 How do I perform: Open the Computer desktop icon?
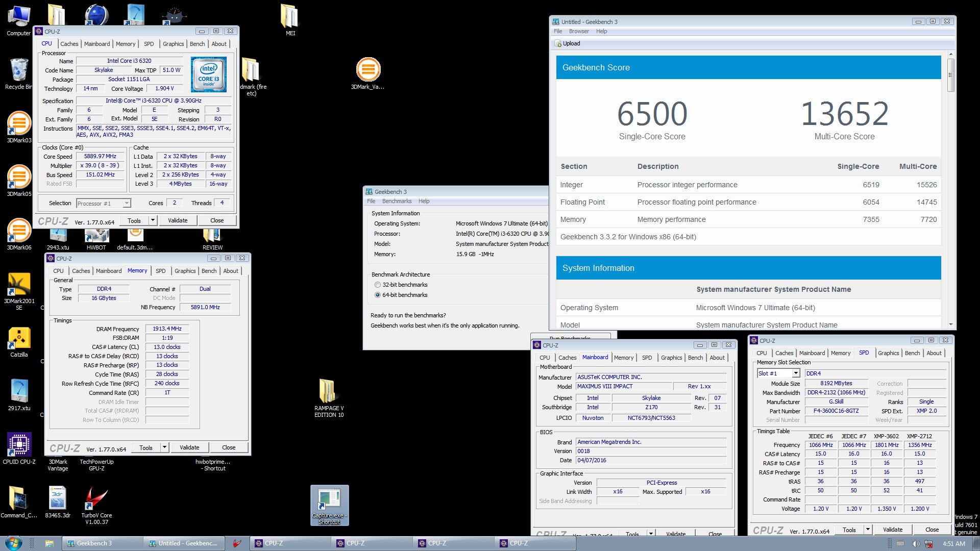pyautogui.click(x=18, y=20)
